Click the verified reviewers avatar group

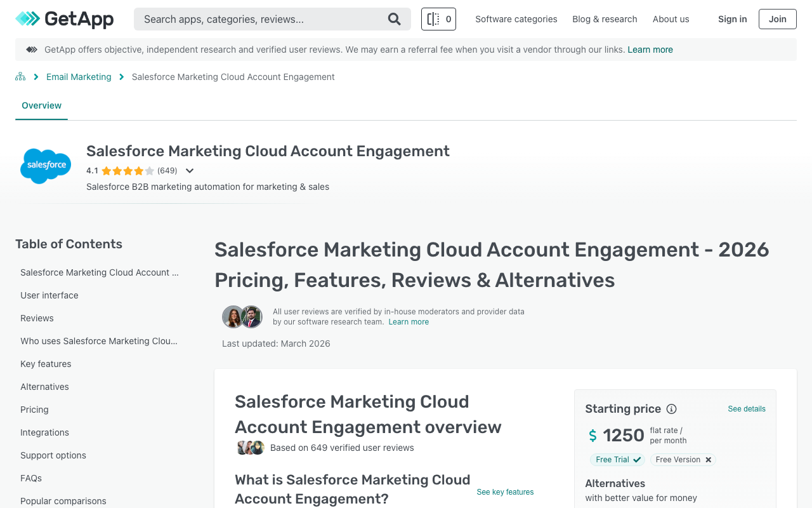click(250, 448)
